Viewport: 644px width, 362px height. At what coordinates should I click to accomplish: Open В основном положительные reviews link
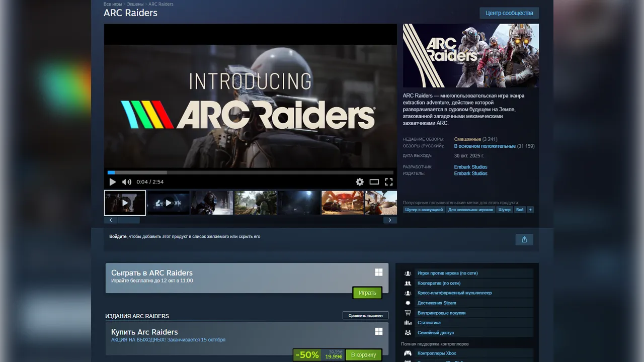(485, 146)
